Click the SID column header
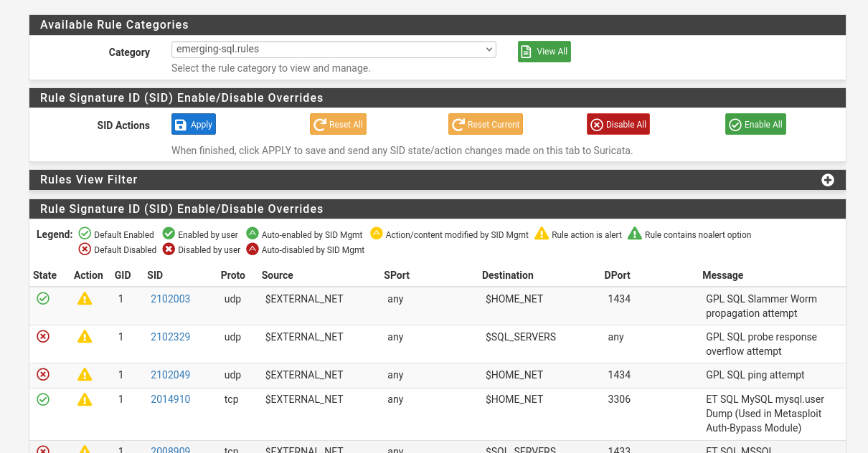This screenshot has height=453, width=868. tap(155, 275)
